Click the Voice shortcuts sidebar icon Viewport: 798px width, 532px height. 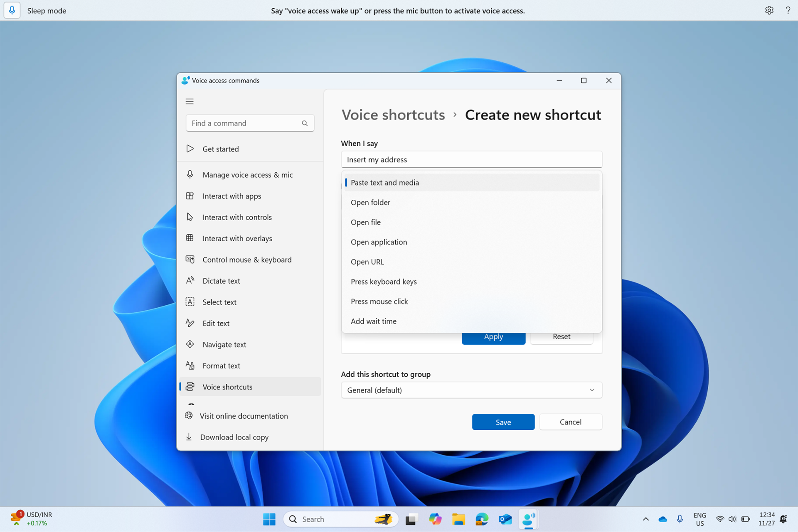point(189,387)
